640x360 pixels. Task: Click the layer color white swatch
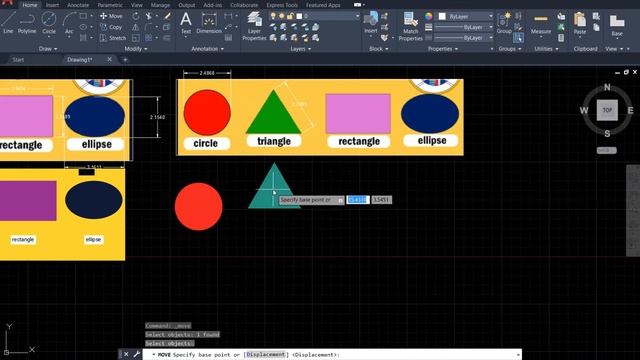point(299,16)
